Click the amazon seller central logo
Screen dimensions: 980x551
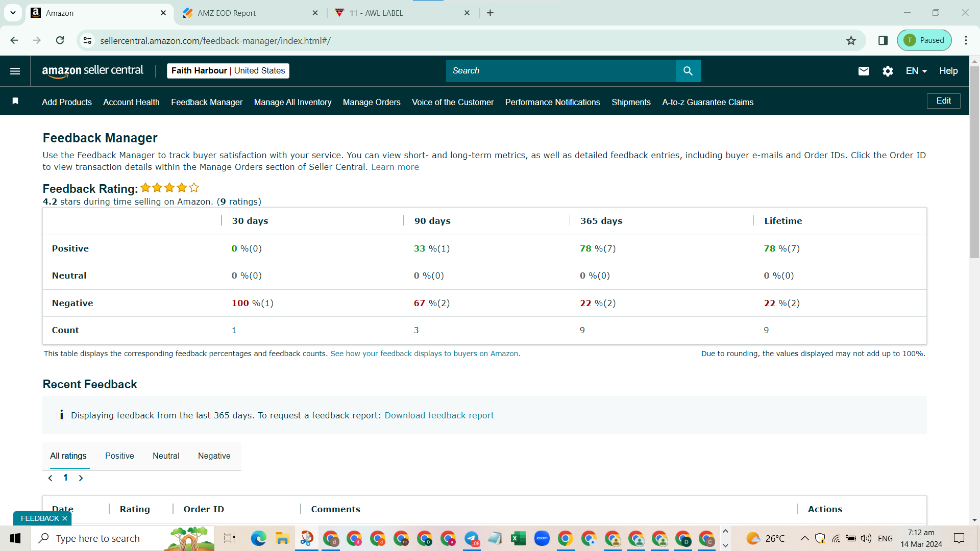click(93, 71)
